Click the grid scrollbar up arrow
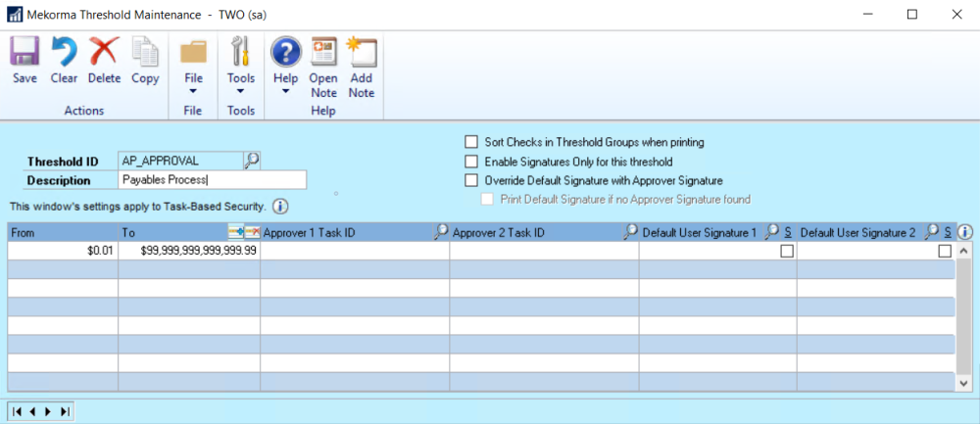This screenshot has height=424, width=980. pos(964,251)
